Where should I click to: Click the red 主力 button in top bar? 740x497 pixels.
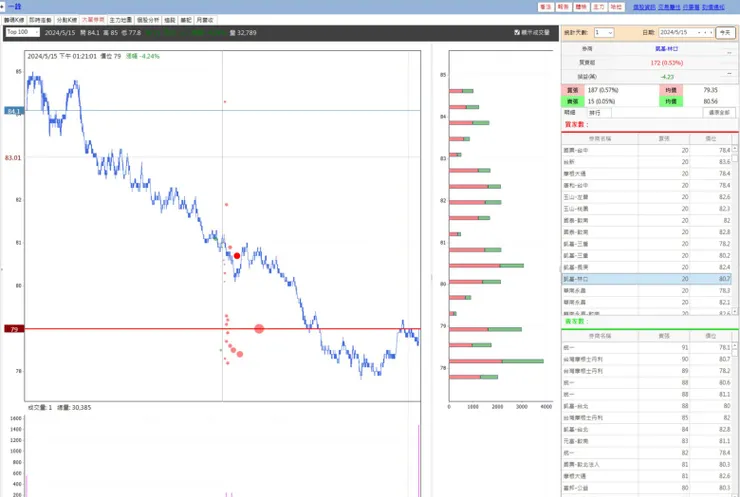(x=598, y=7)
